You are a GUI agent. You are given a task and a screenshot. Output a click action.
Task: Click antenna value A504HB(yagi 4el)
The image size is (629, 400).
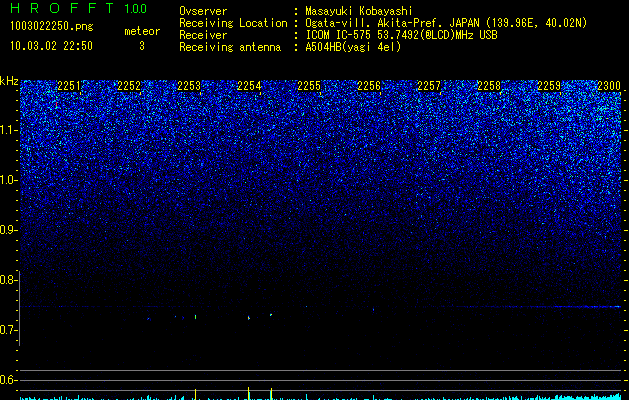[353, 47]
